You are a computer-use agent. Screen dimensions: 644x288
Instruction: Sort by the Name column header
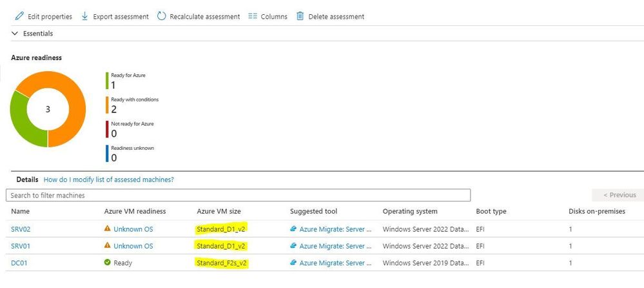(x=20, y=211)
